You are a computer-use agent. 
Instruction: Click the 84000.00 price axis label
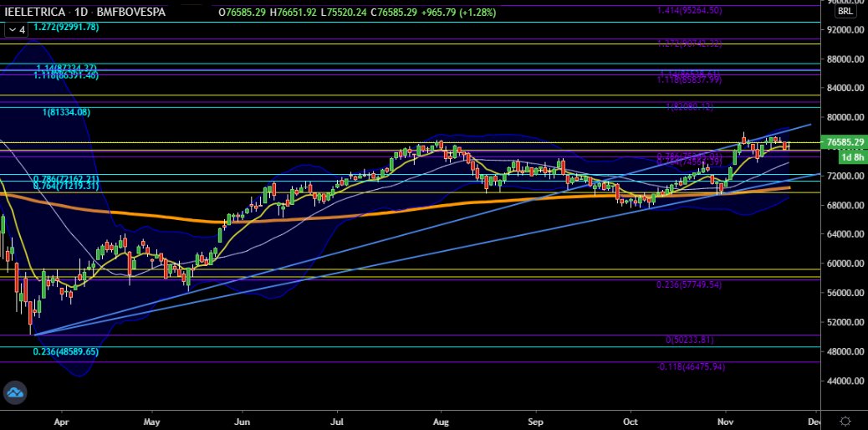845,88
